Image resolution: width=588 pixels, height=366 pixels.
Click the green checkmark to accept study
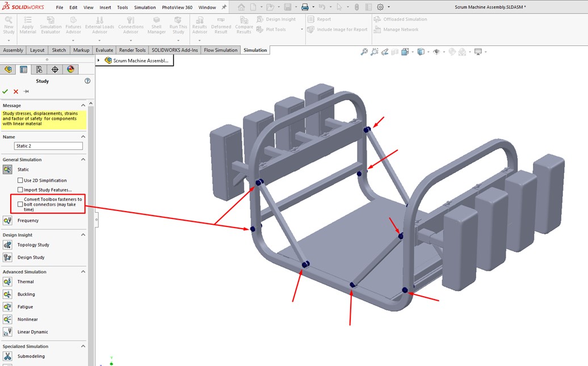(x=5, y=91)
